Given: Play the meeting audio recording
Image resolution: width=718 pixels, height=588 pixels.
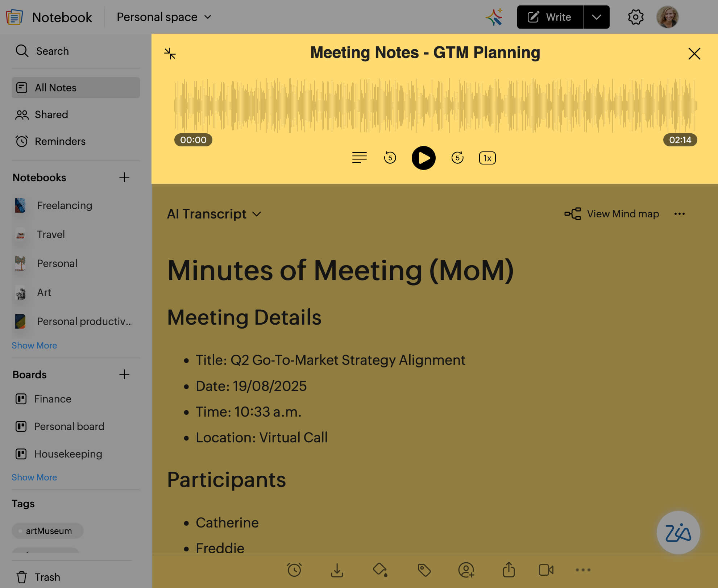Looking at the screenshot, I should [x=423, y=158].
